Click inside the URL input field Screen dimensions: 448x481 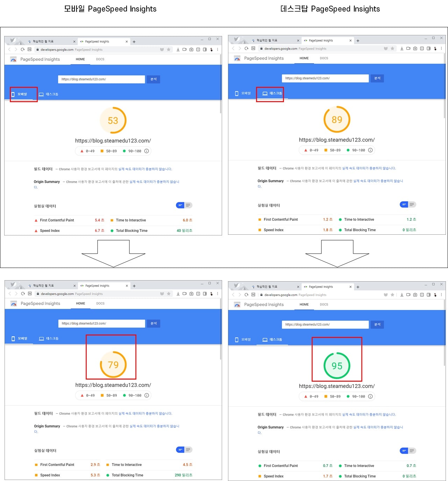[x=101, y=79]
